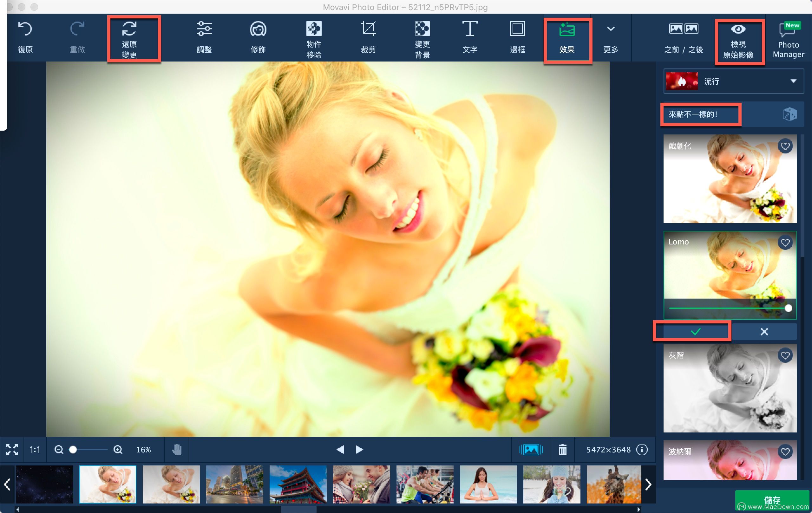Click the trash delete icon

(x=562, y=450)
